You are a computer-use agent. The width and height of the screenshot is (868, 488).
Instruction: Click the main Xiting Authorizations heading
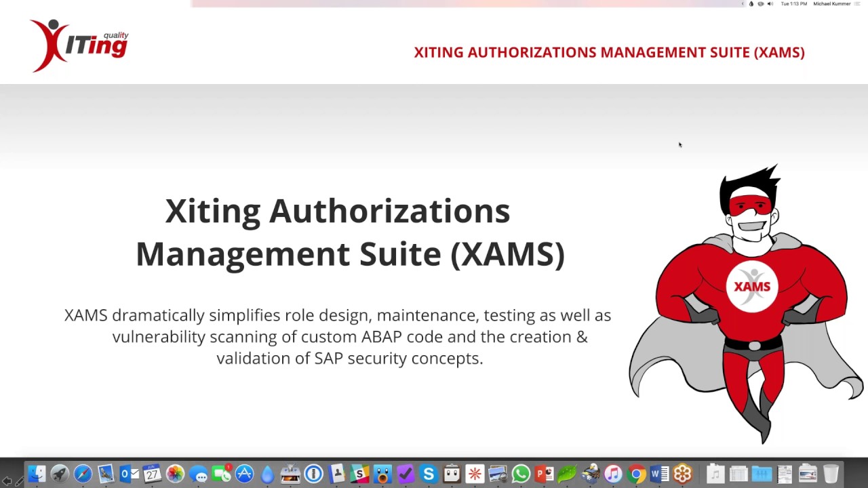point(350,232)
